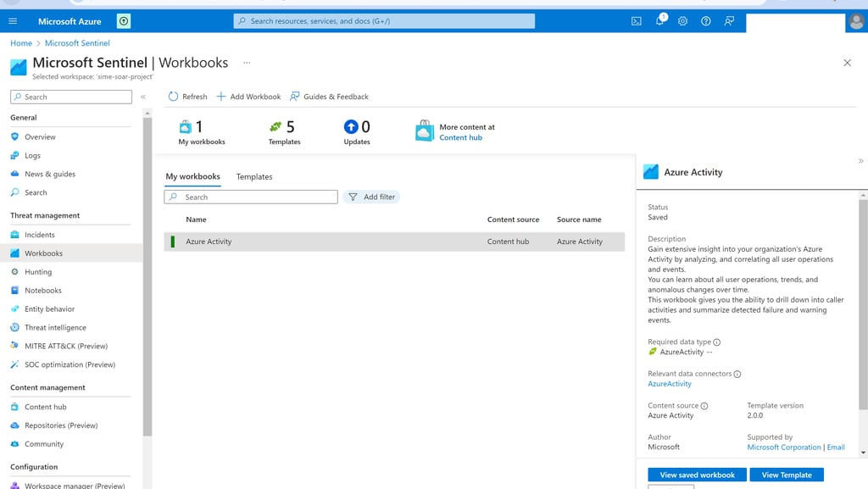Focus the left sidebar search field
Viewport: 868px width, 489px height.
coord(71,97)
